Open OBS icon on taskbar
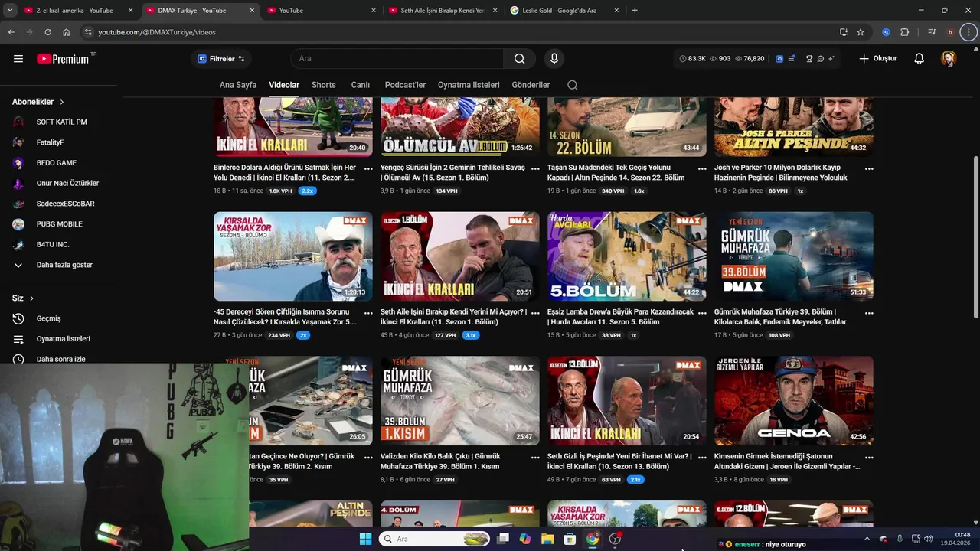 click(615, 539)
